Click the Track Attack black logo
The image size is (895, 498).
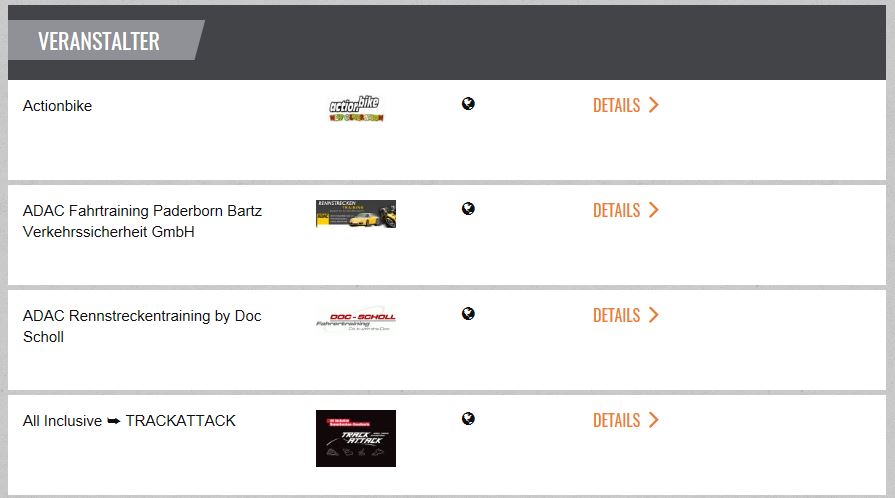point(356,438)
